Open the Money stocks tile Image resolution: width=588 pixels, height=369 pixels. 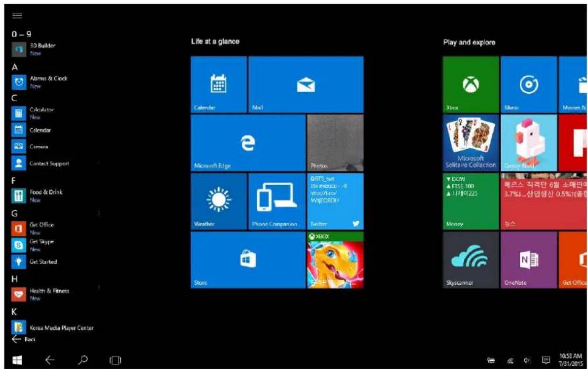pyautogui.click(x=471, y=201)
